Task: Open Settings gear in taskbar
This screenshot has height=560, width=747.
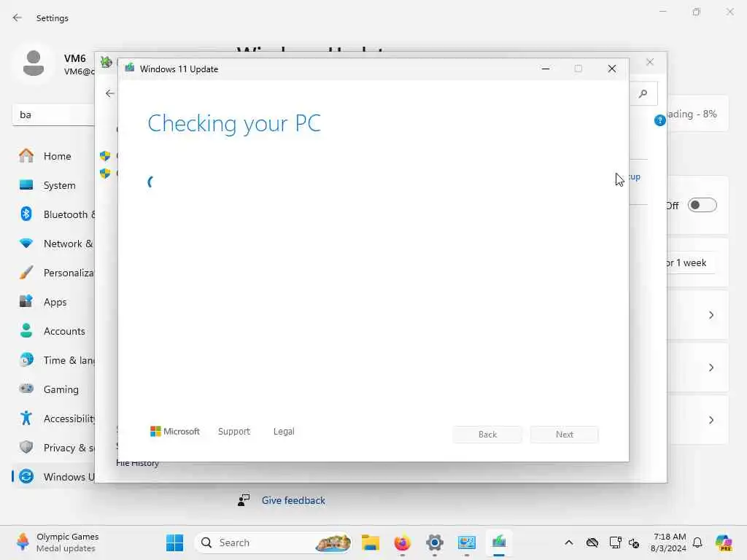Action: pyautogui.click(x=435, y=542)
